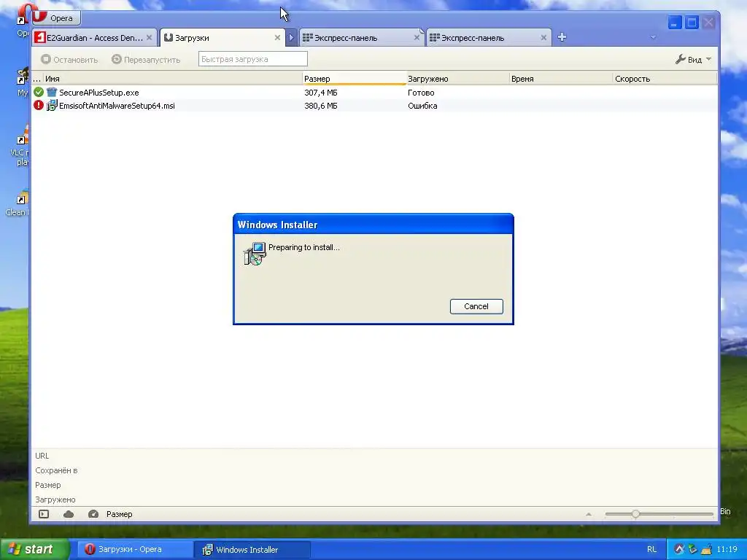Screen dimensions: 747x560
Task: Open the closed tabs dropdown arrow
Action: pos(653,37)
